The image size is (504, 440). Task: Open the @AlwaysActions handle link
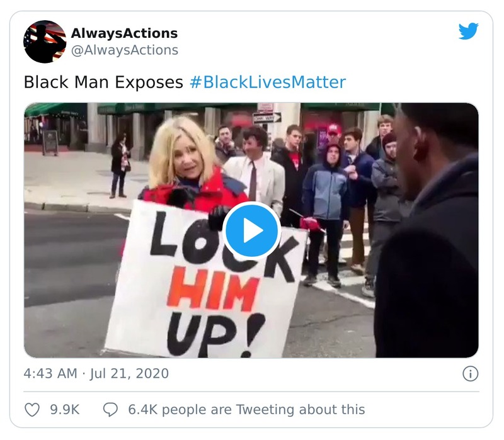[x=124, y=50]
